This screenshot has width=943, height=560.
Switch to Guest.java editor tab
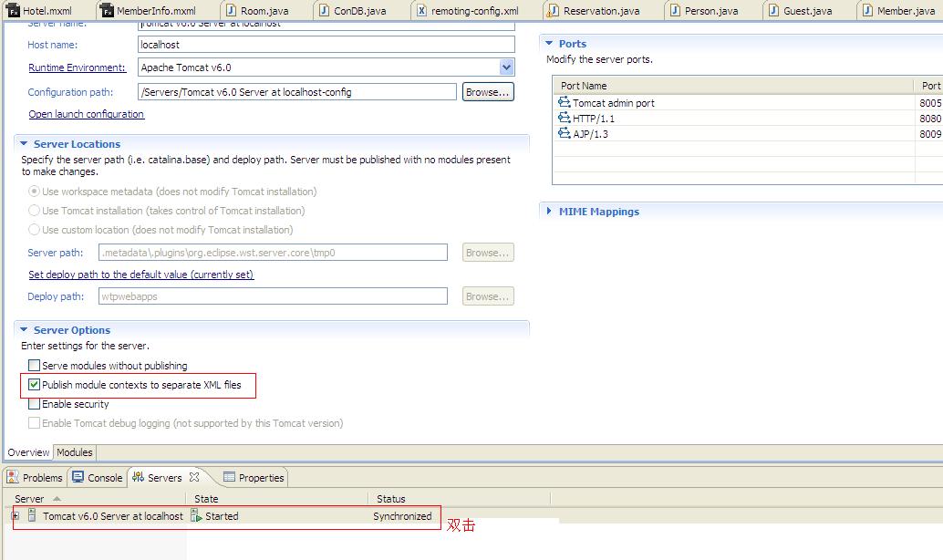pos(802,11)
